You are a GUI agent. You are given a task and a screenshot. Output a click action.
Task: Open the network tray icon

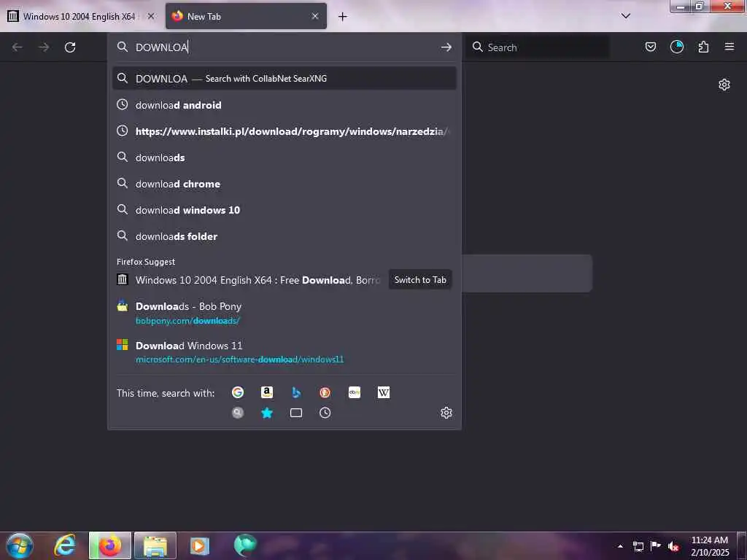(x=638, y=546)
